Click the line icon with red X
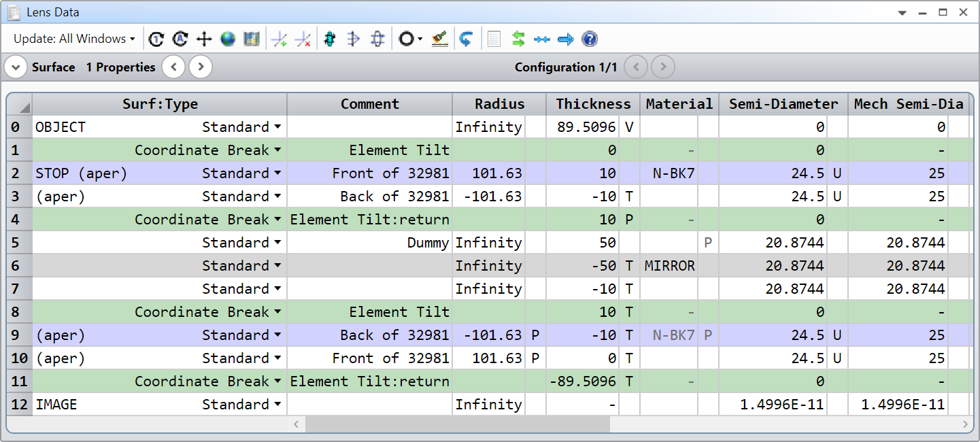The width and height of the screenshot is (980, 442). [x=303, y=39]
